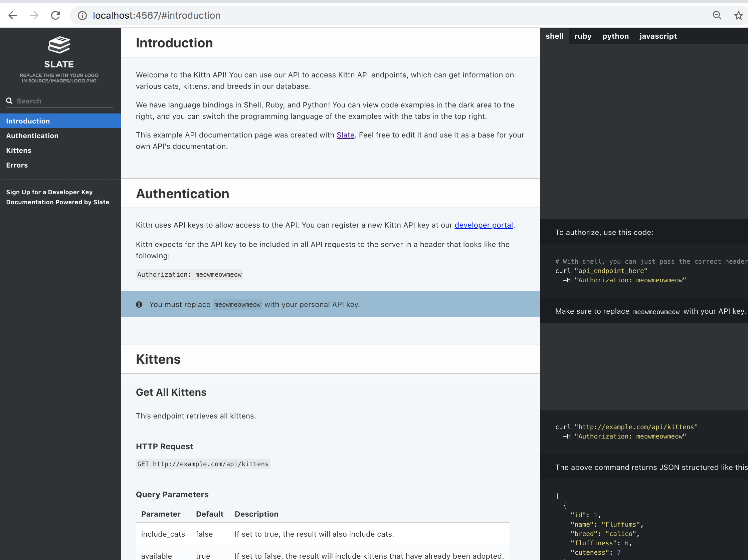This screenshot has width=748, height=560.
Task: Go to Authentication in the sidebar
Action: pos(60,135)
